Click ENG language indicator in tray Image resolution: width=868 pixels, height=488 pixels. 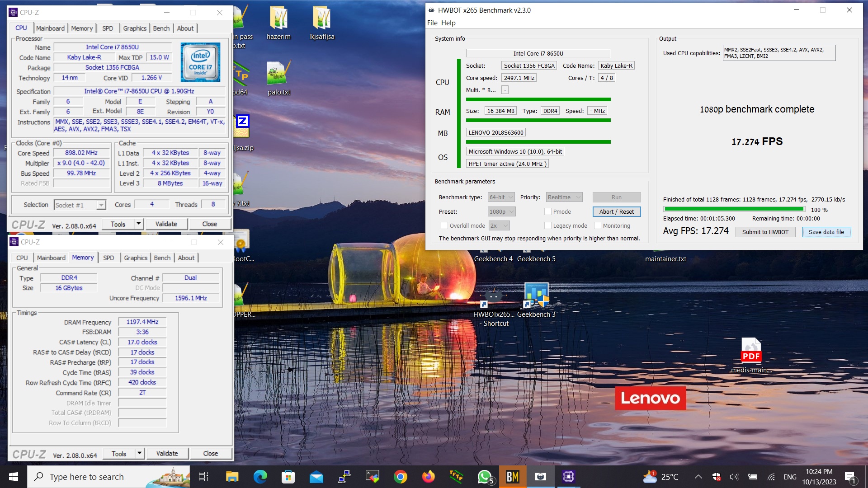click(x=789, y=477)
